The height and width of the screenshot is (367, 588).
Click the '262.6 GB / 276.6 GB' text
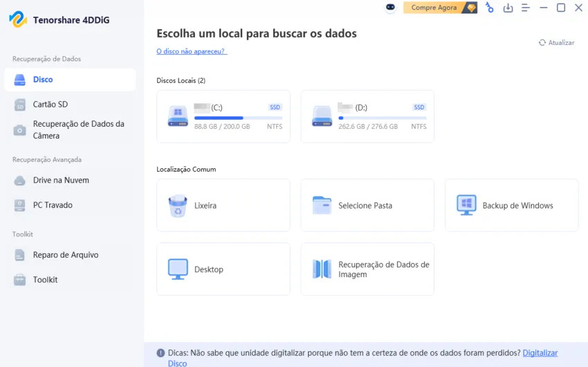pyautogui.click(x=368, y=127)
